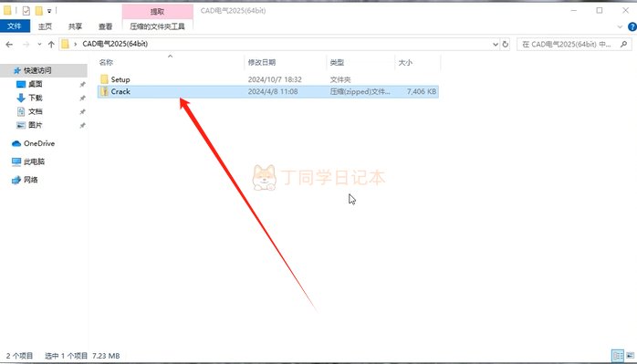Screen dimensions: 637x364
Task: Click the search magnifier icon
Action: [623, 44]
